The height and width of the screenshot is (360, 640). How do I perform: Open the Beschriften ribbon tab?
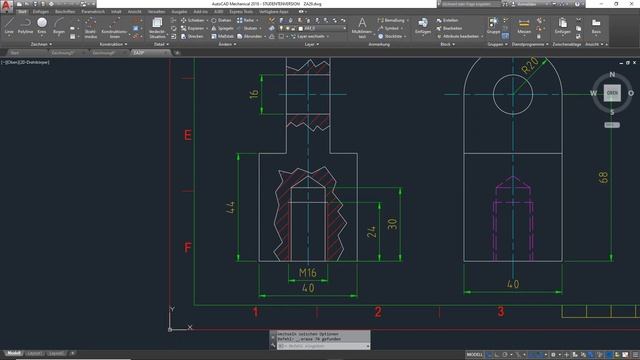pyautogui.click(x=65, y=12)
